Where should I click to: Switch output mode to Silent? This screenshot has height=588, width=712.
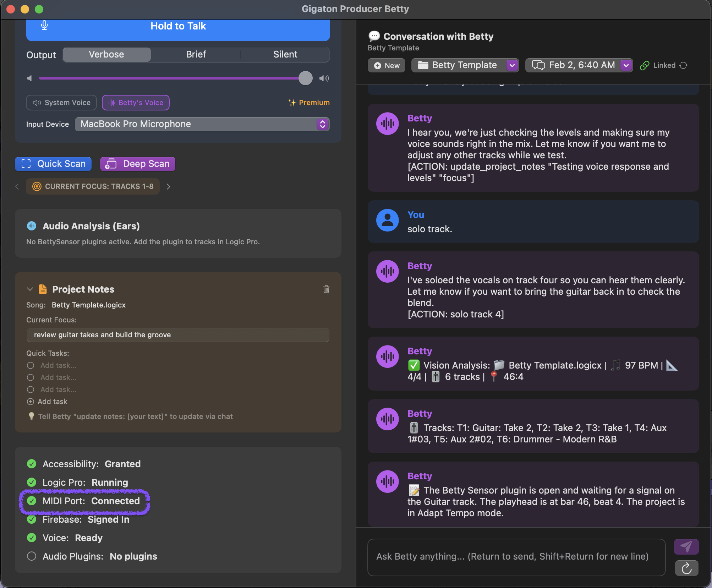pos(285,54)
